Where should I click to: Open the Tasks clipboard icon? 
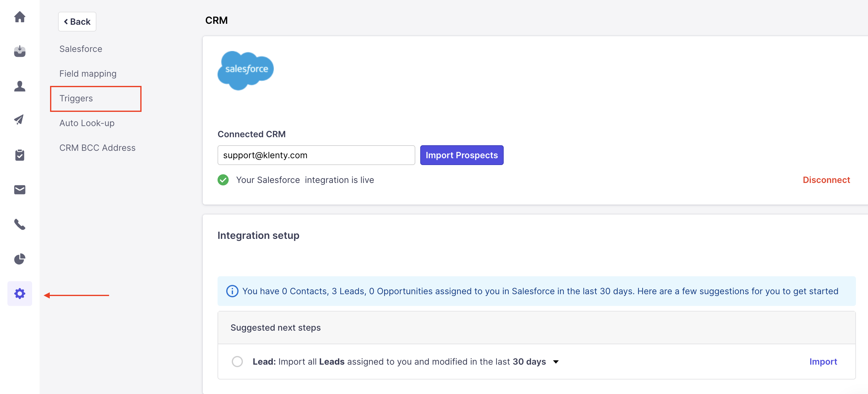pyautogui.click(x=19, y=155)
